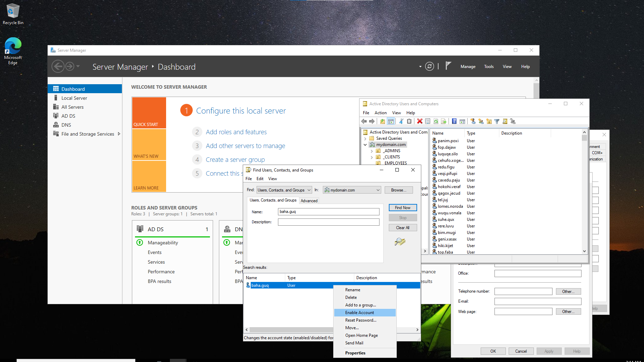Click the Forward arrow in Server Manager header
Viewport: 644px width, 362px height.
[70, 66]
